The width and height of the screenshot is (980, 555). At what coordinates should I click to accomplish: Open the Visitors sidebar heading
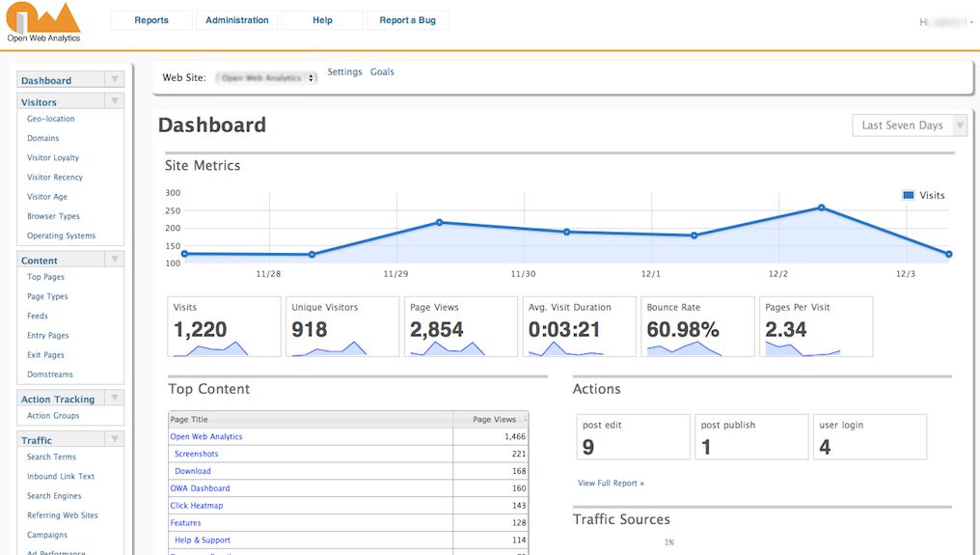pos(39,102)
